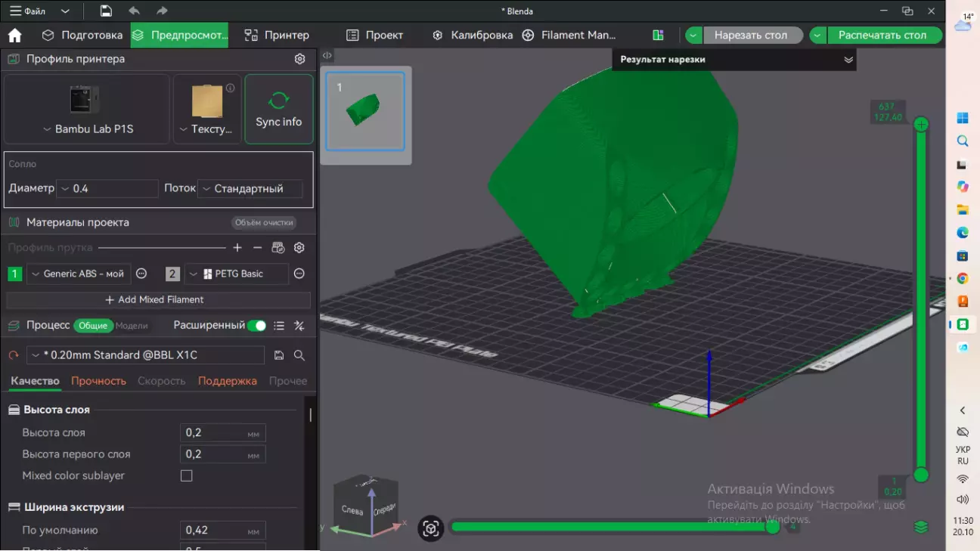Open the Поддержка settings tab
Viewport: 980px width, 551px height.
pos(228,381)
